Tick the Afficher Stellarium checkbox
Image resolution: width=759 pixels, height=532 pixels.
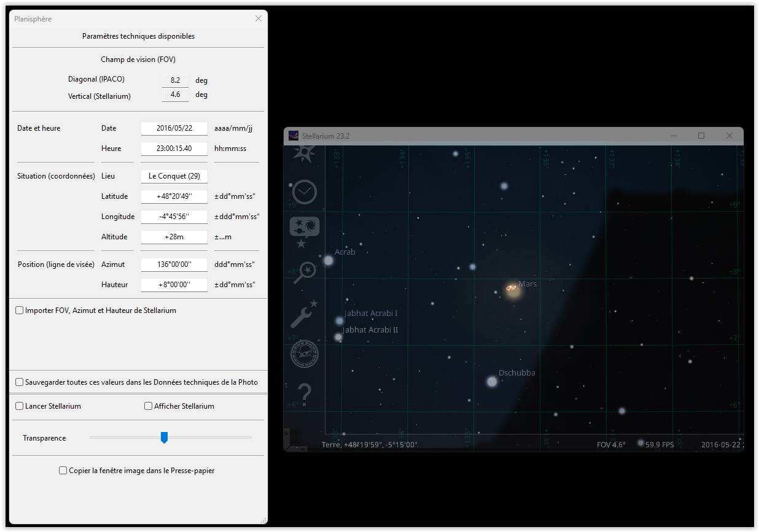[x=148, y=406]
